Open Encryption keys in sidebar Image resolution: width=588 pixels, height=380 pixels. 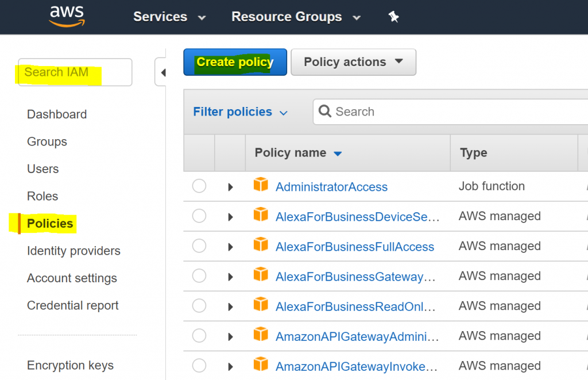(70, 365)
